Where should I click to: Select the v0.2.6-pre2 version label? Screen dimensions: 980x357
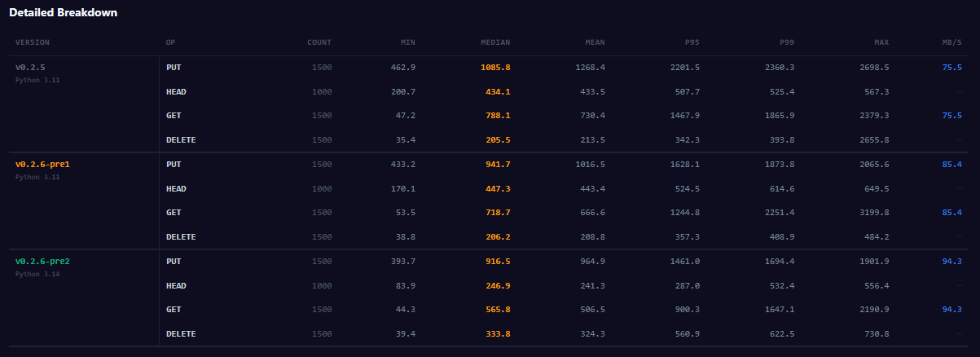tap(42, 261)
